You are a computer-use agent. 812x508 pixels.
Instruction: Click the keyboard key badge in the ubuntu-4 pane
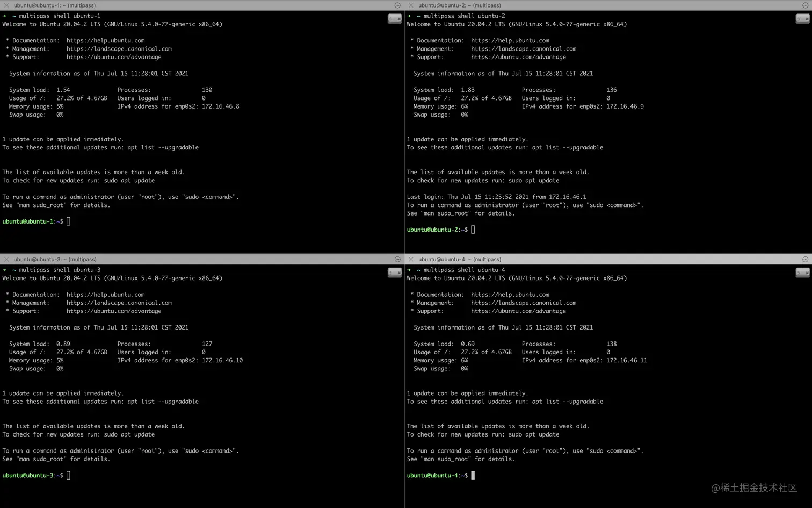[802, 273]
